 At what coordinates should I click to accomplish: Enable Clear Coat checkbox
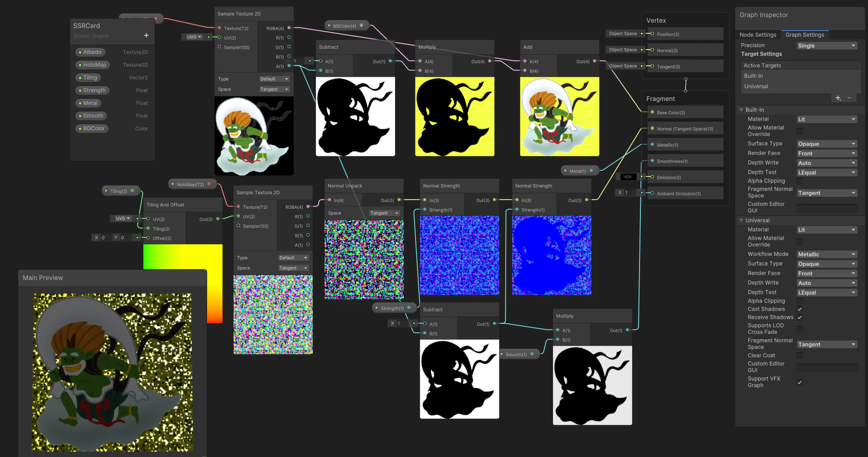point(800,356)
